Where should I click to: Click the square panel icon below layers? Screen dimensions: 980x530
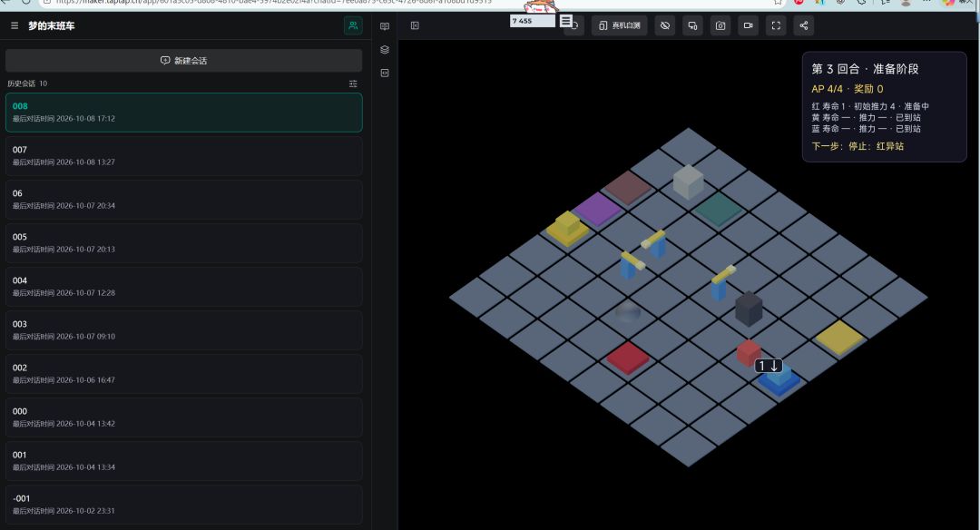[385, 73]
